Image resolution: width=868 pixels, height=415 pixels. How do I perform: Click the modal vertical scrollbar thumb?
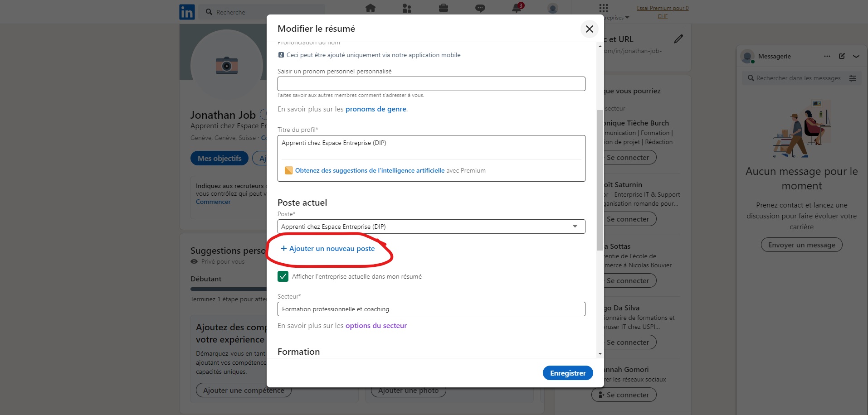[x=600, y=179]
